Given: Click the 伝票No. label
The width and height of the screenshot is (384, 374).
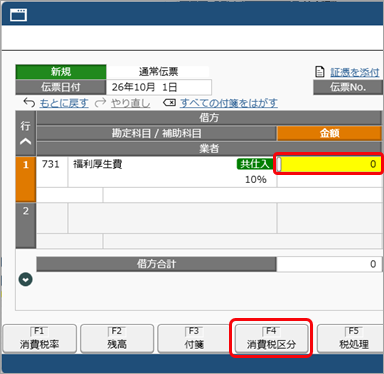Looking at the screenshot, I should click(x=348, y=87).
